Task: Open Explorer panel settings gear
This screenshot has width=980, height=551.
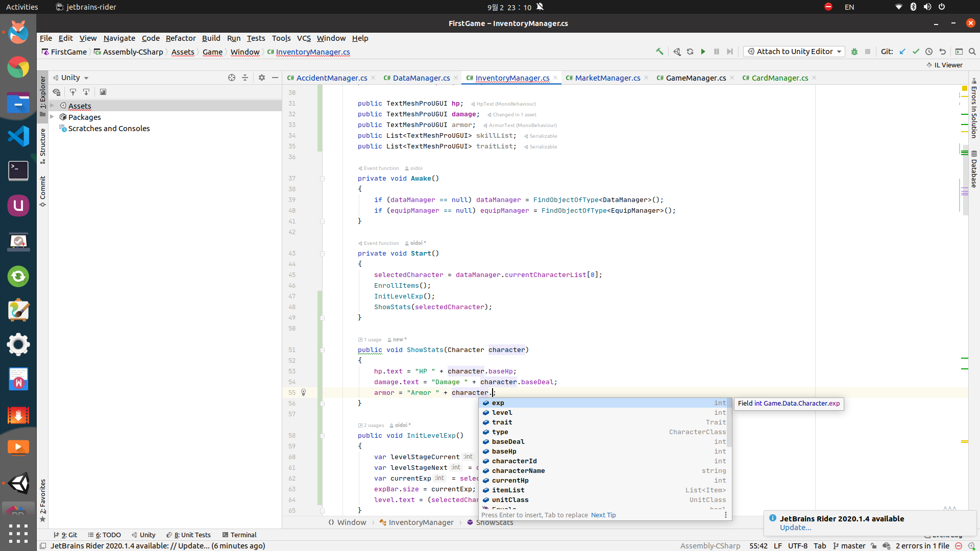Action: click(262, 78)
